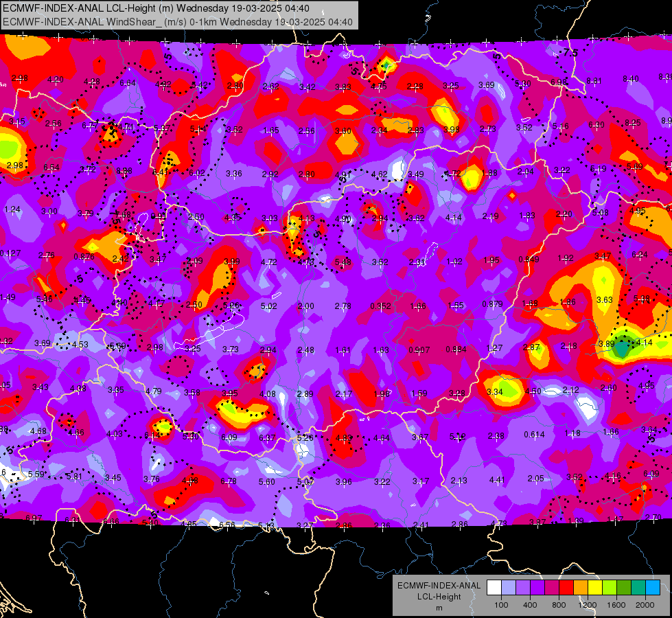Viewport: 672px width, 618px height.
Task: Click the wind shear value 0.352
Action: point(380,306)
